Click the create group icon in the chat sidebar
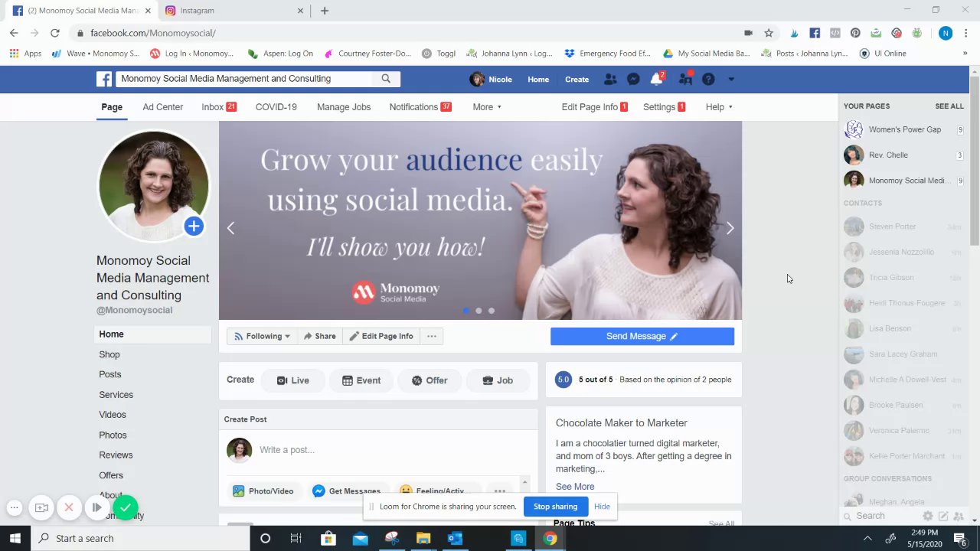This screenshot has width=980, height=551. (x=958, y=516)
